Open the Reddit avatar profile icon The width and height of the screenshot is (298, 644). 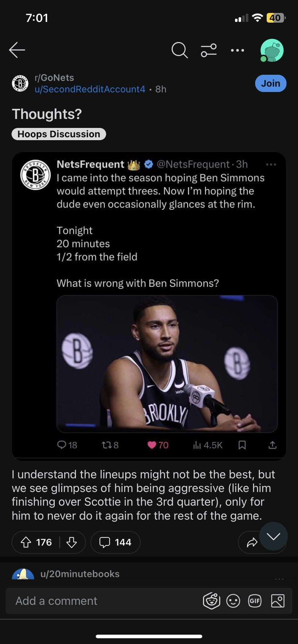coord(272,50)
